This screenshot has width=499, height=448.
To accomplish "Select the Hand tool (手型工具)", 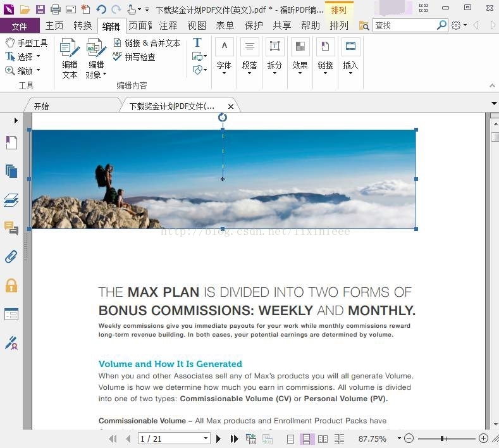I will pyautogui.click(x=27, y=42).
